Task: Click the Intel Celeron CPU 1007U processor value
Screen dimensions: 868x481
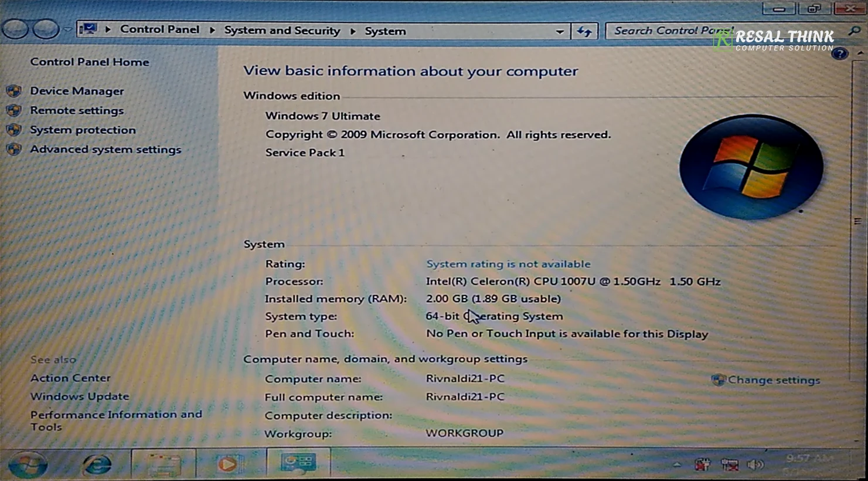Action: coord(573,282)
